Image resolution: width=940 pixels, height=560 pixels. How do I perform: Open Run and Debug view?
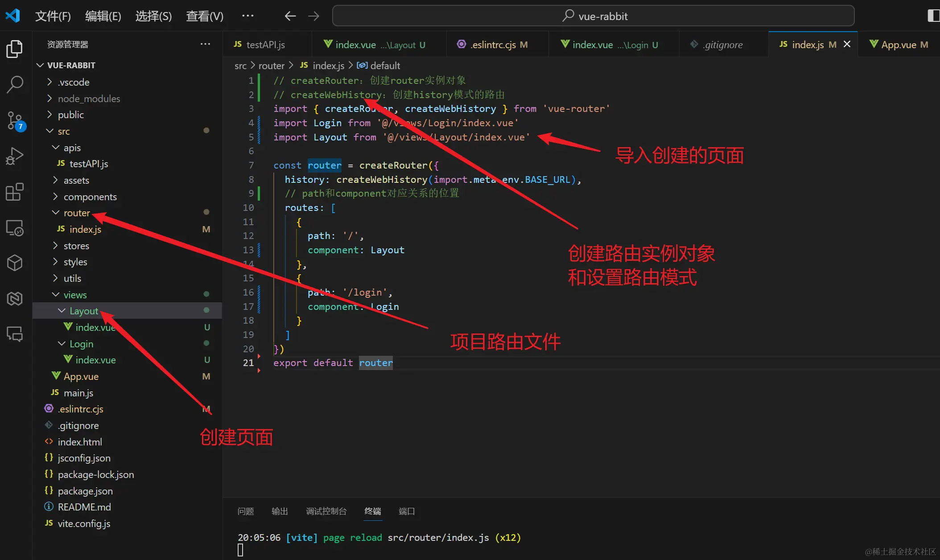coord(14,156)
